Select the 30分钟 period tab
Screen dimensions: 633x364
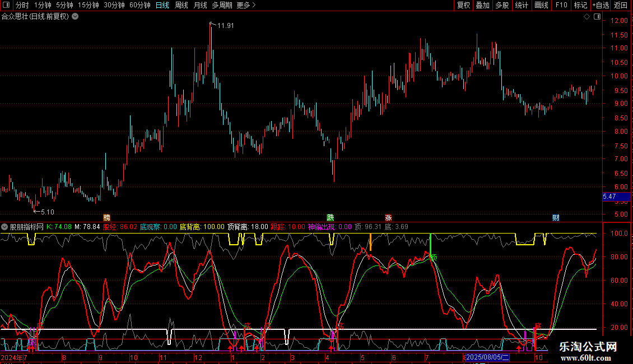pos(114,5)
